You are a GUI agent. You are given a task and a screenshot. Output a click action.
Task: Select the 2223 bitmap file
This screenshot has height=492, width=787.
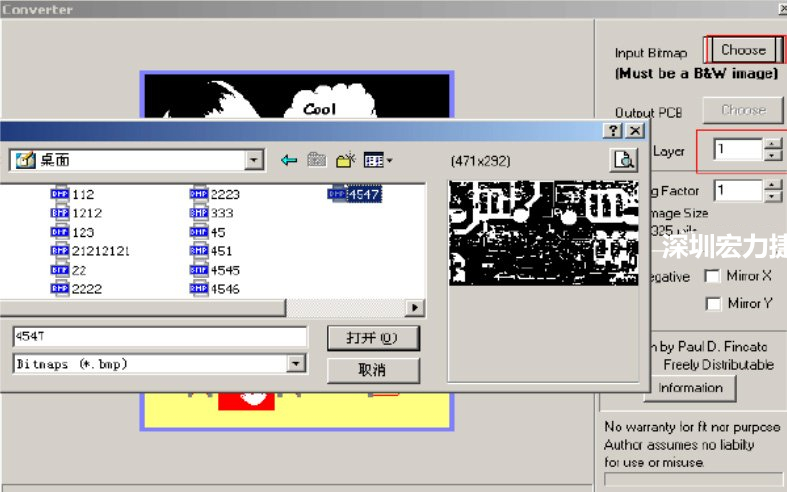(225, 195)
